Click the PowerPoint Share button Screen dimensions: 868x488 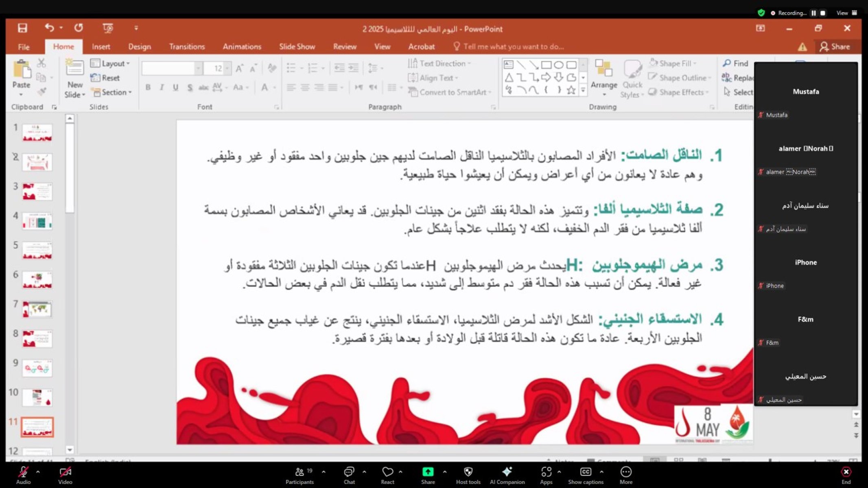pyautogui.click(x=835, y=47)
